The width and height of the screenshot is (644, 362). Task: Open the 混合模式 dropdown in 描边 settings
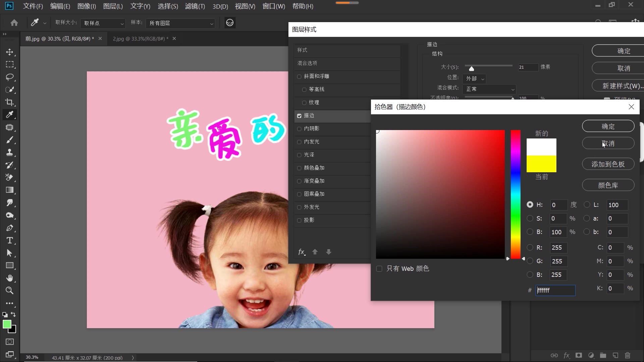[489, 89]
